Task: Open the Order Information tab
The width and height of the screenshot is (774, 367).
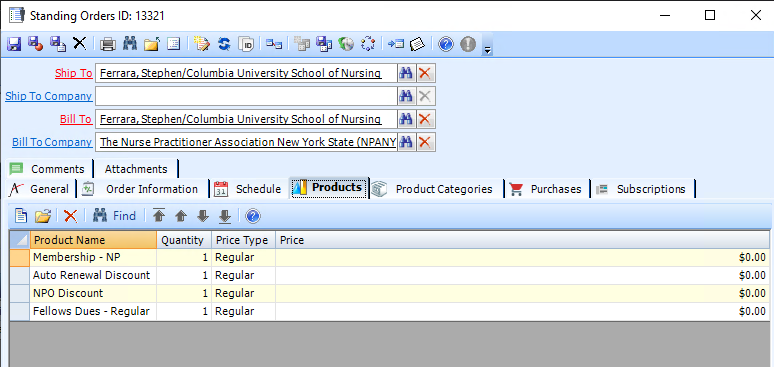Action: coord(143,189)
